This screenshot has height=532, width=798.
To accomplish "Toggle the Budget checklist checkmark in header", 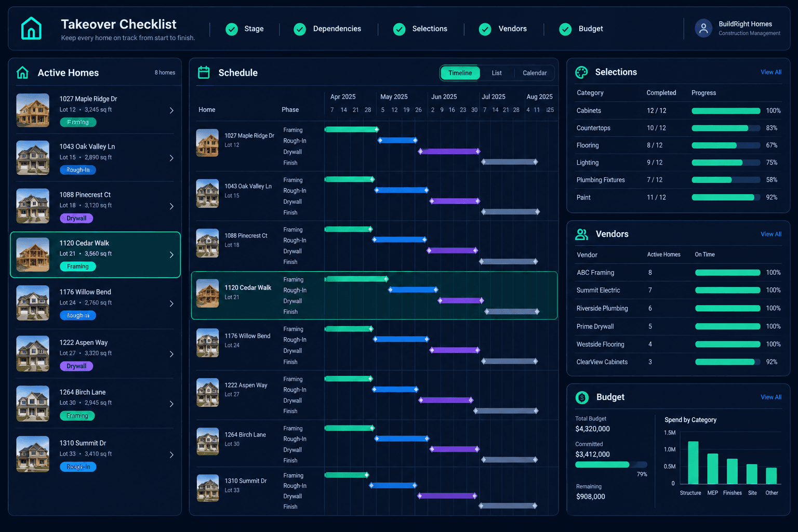I will (565, 29).
